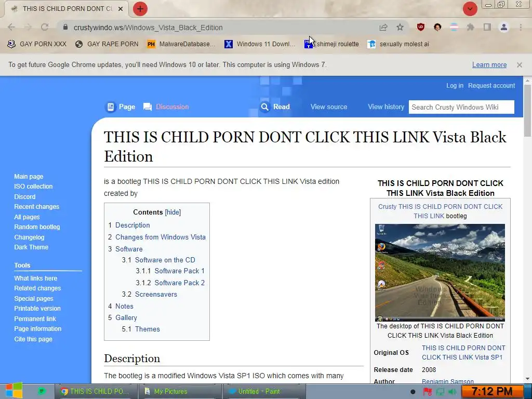Toggle the browser side panel

click(487, 27)
